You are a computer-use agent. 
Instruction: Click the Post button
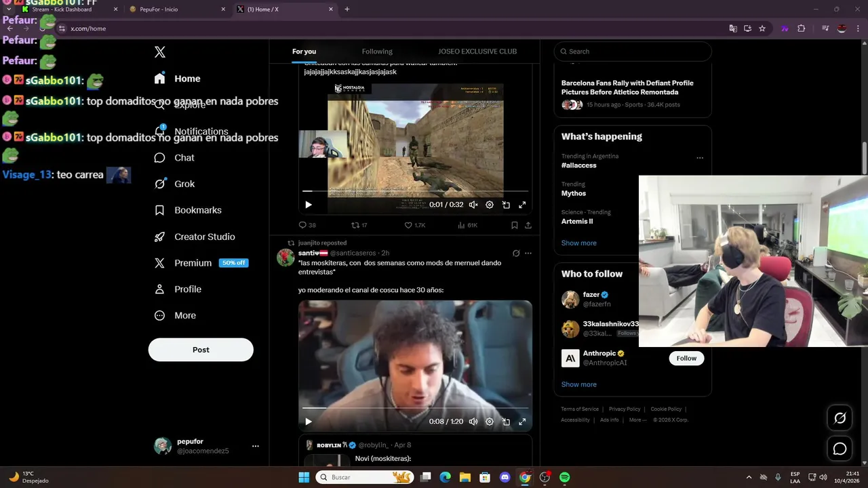pos(201,350)
